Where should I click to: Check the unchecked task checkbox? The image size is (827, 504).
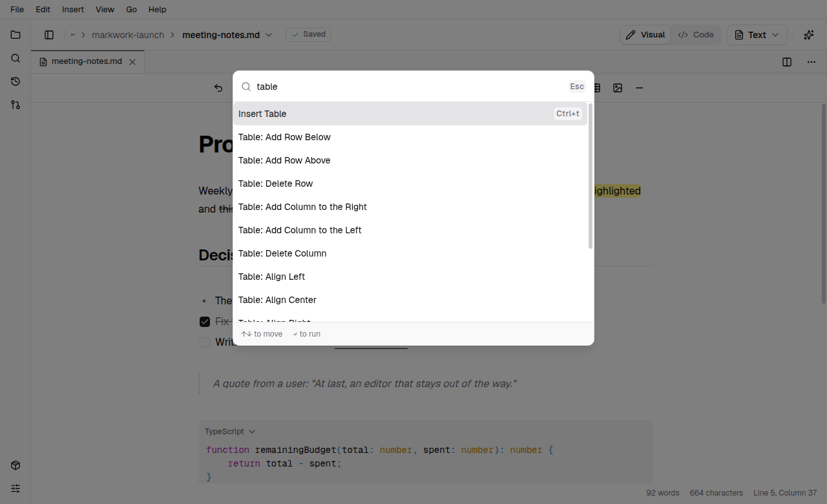coord(205,342)
